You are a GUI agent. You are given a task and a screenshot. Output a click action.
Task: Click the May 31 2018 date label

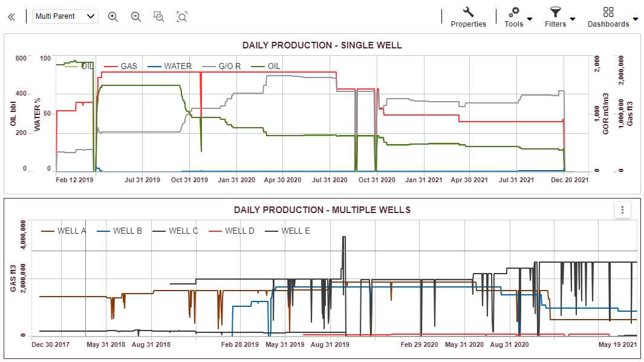point(106,344)
